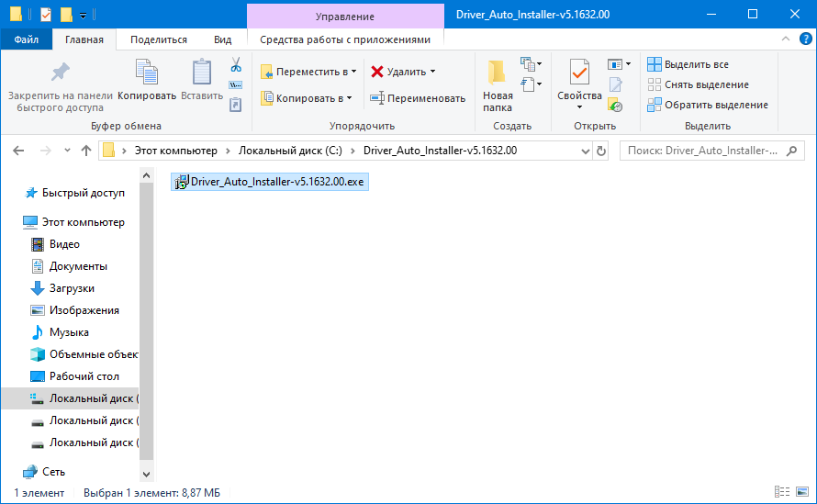Viewport: 817px width, 504px height.
Task: Click Pin to Quick access
Action: click(x=60, y=86)
